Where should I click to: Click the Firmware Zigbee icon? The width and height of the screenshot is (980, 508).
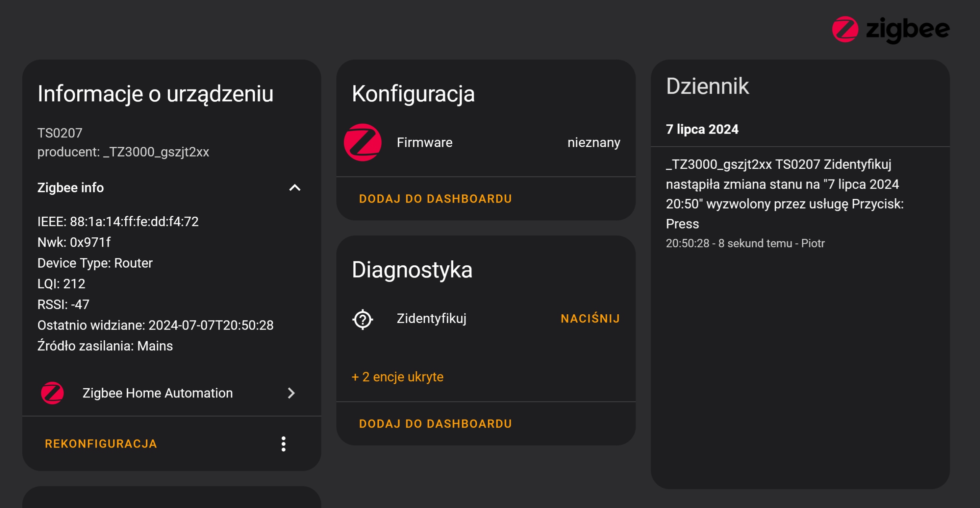[x=363, y=142]
